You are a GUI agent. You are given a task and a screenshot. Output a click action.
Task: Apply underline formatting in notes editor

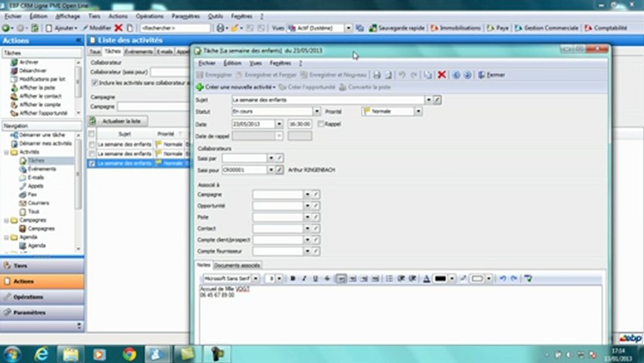[316, 278]
